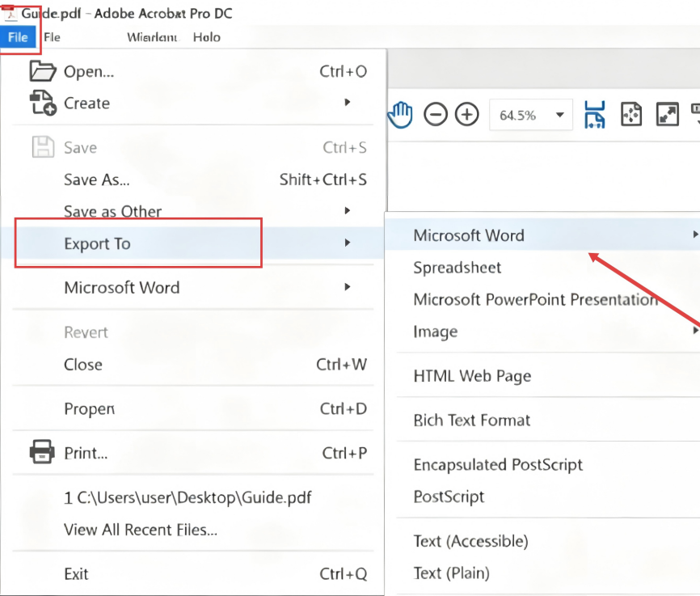Expand the Export To submenu arrow
This screenshot has width=700, height=596.
point(348,243)
